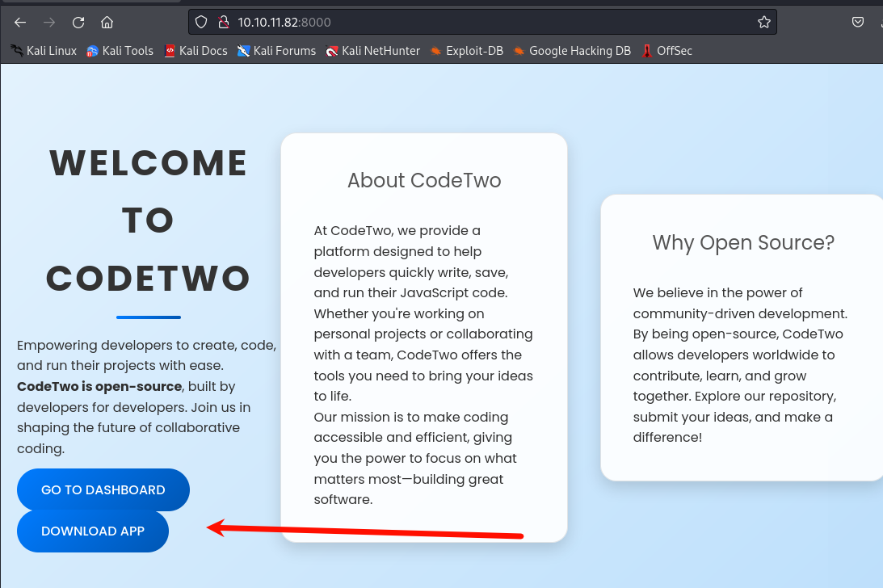
Task: Open the Kali Linux bookmark
Action: [x=44, y=51]
